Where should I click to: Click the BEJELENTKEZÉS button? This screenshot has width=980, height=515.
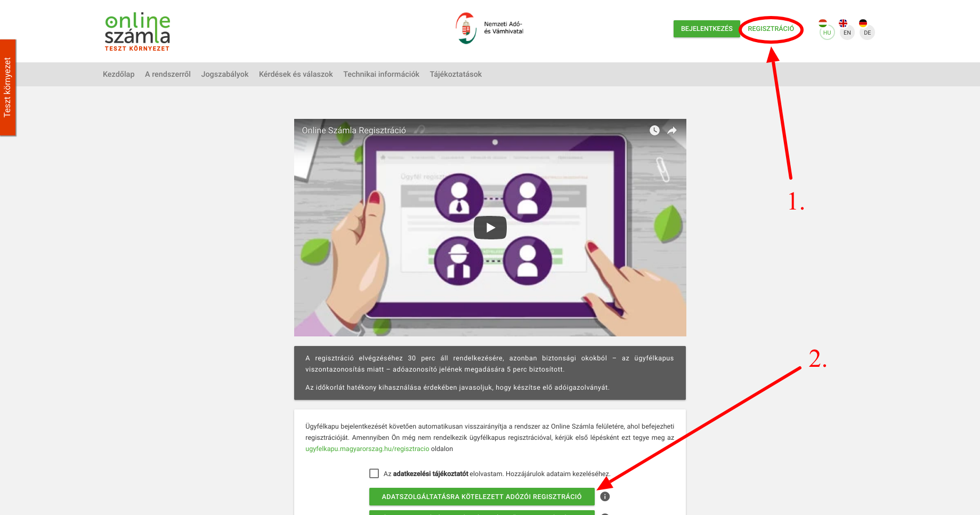click(x=707, y=29)
